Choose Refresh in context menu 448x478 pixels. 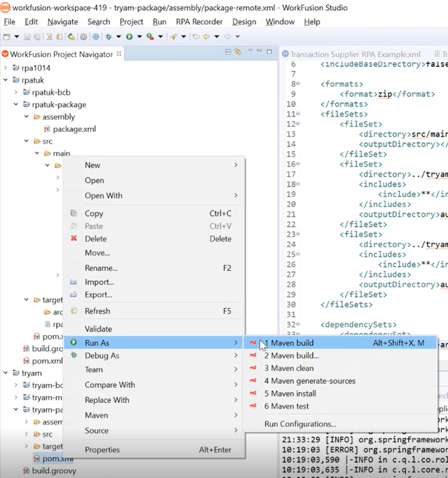click(x=154, y=311)
